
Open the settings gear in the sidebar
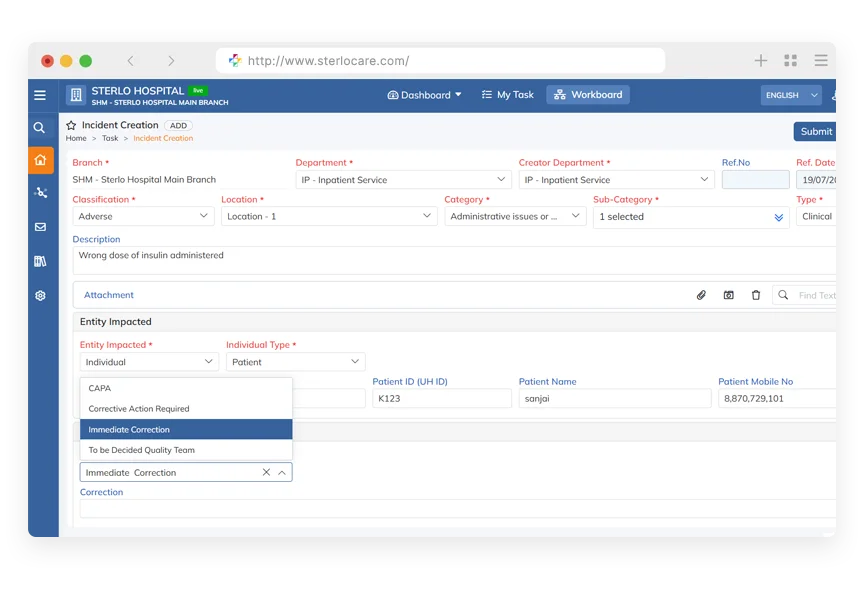click(40, 296)
